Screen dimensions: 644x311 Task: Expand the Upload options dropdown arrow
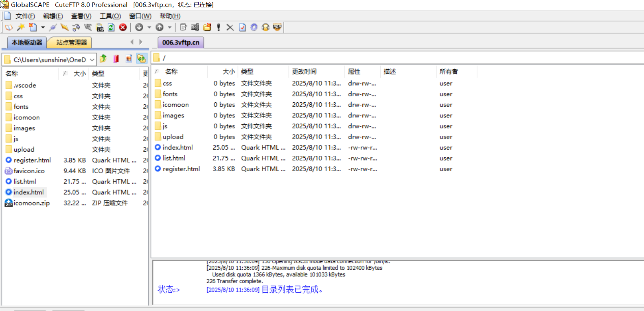pos(170,27)
